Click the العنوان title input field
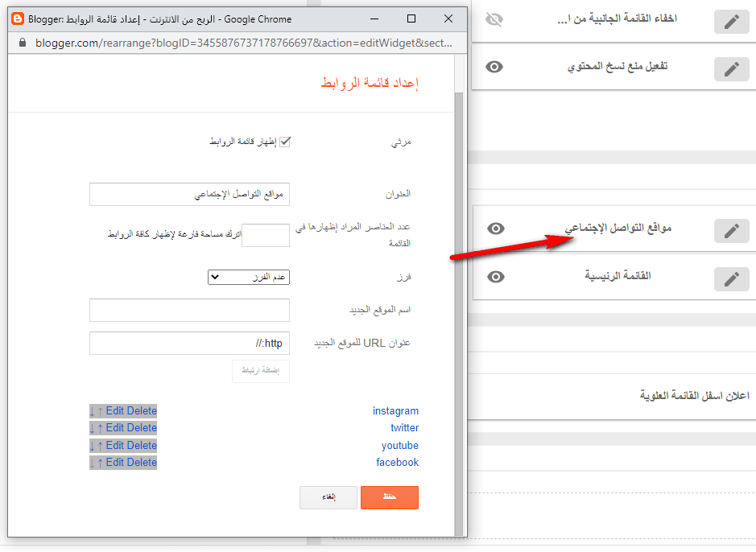Screen dimensions: 756x552 click(189, 195)
